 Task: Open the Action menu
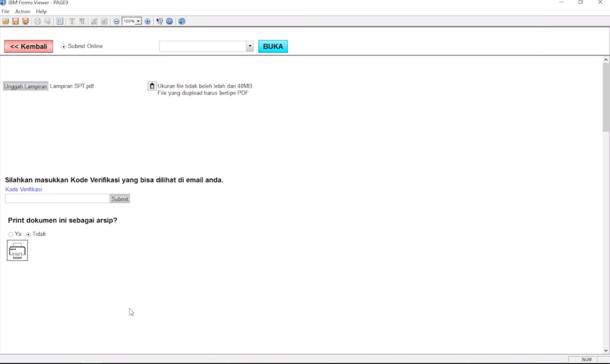click(22, 11)
